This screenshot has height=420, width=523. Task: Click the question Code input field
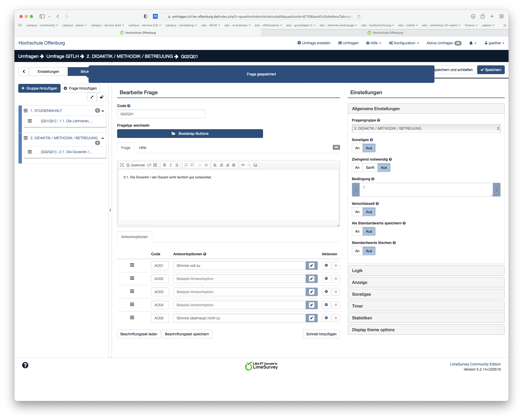pyautogui.click(x=161, y=114)
